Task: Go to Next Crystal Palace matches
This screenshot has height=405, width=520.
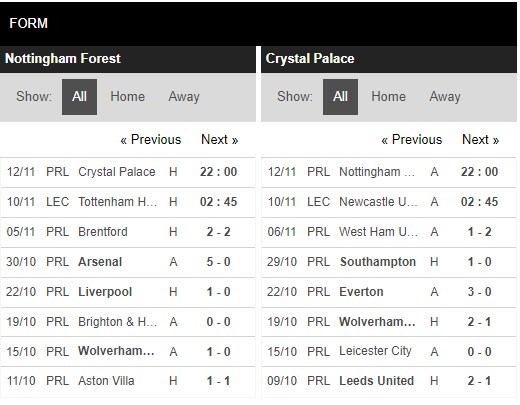Action: [x=481, y=139]
